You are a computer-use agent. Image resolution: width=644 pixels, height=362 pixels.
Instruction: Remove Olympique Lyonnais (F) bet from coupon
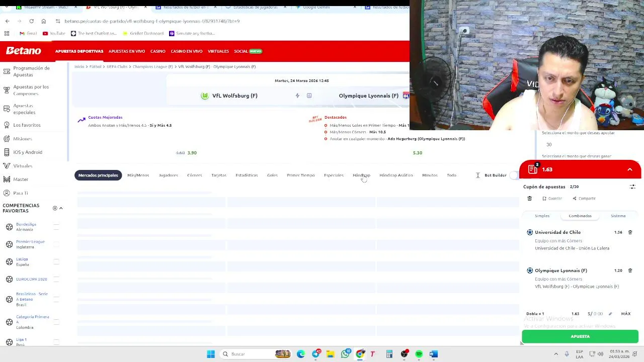click(x=630, y=270)
